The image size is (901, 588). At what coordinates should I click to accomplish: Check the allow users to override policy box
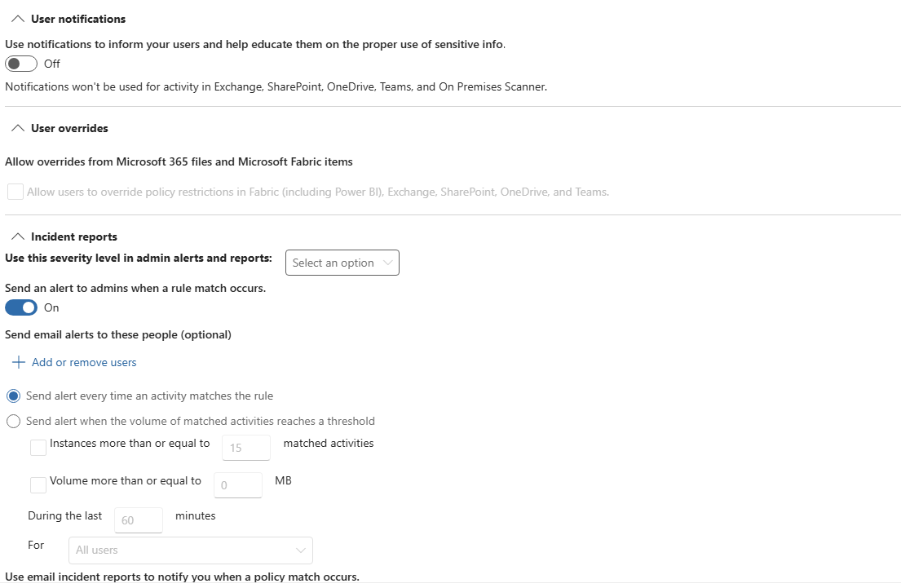[x=15, y=192]
